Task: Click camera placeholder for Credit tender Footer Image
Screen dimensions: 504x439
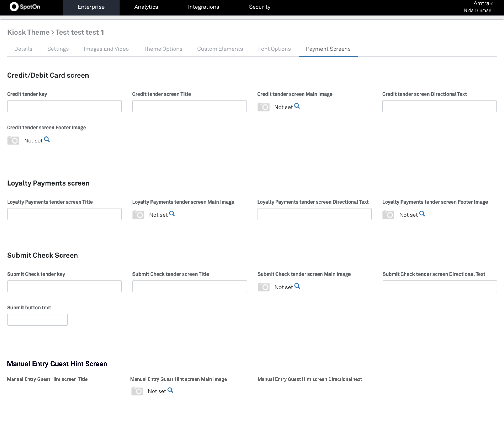Action: coord(13,140)
